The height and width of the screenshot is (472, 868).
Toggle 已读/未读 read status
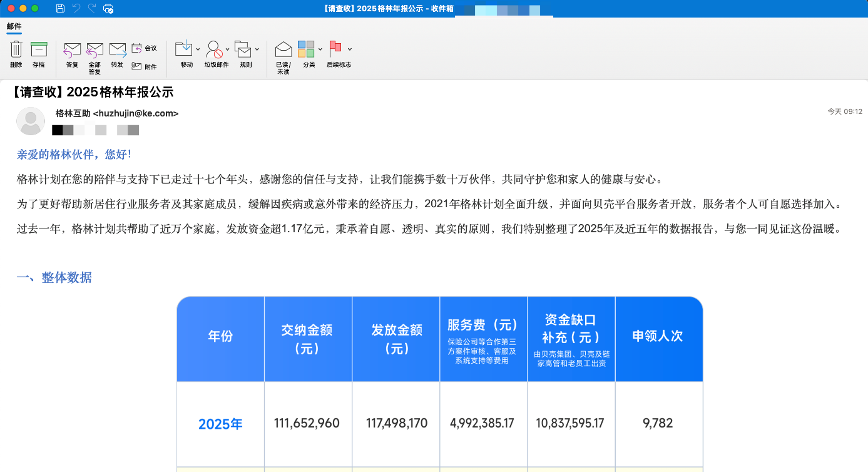(283, 49)
